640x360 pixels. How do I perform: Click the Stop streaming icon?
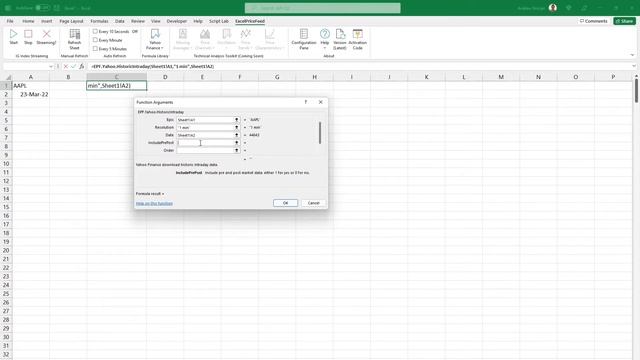tap(28, 36)
